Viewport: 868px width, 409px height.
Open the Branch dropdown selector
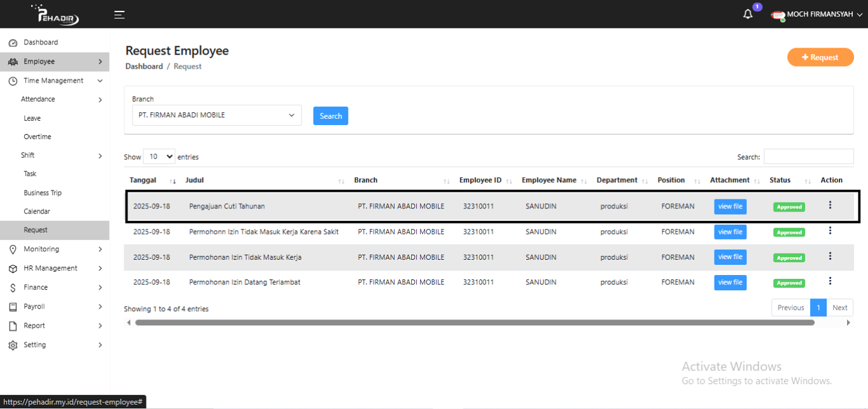pyautogui.click(x=216, y=116)
